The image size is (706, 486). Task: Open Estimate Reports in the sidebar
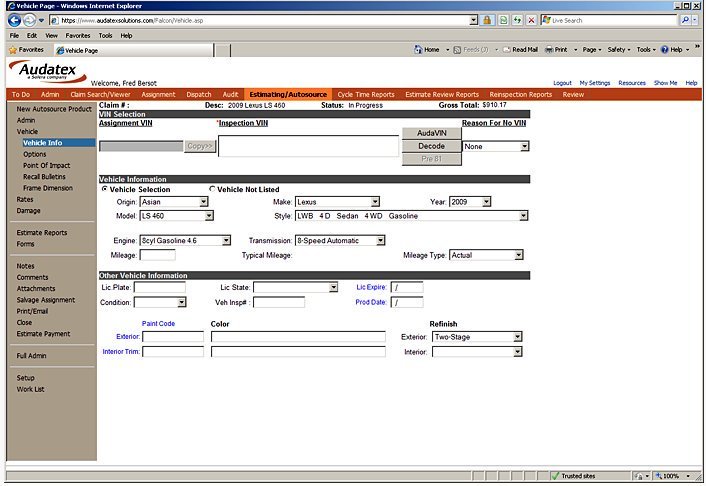pos(41,232)
